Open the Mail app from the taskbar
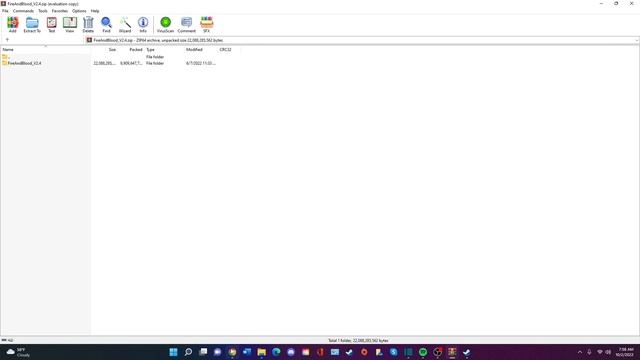 tap(335, 352)
